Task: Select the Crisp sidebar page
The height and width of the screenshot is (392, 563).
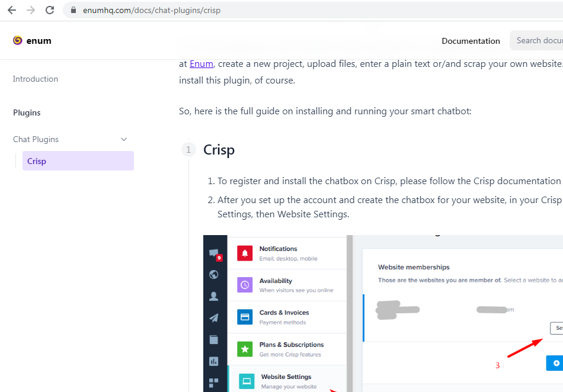Action: [x=78, y=160]
